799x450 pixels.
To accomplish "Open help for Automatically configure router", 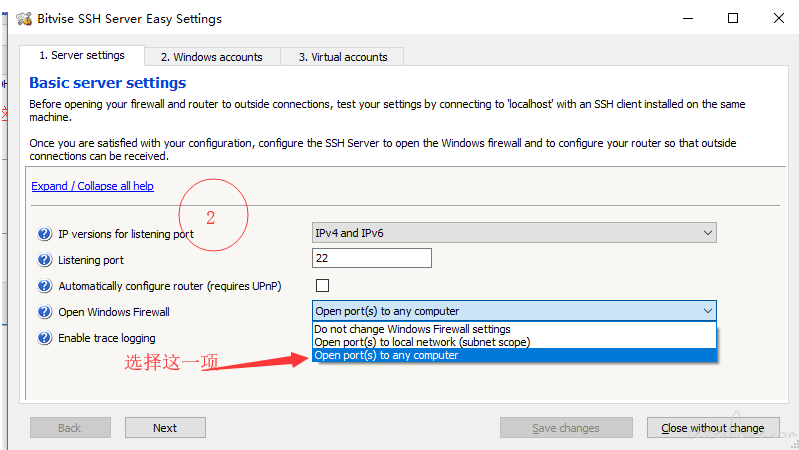I will 44,286.
